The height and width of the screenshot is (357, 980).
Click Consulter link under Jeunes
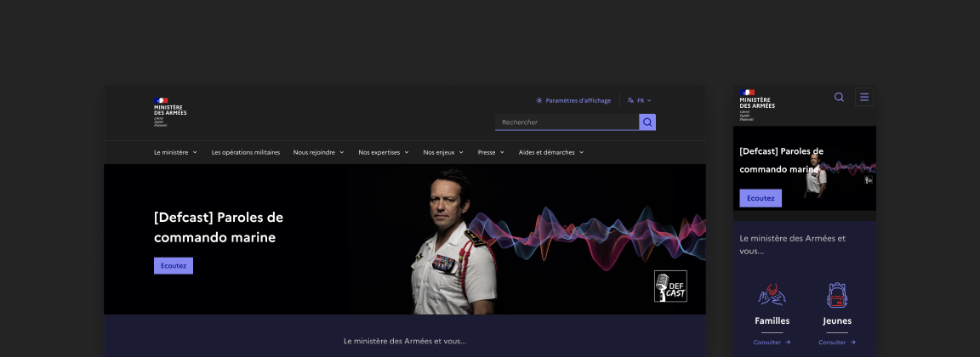point(837,343)
